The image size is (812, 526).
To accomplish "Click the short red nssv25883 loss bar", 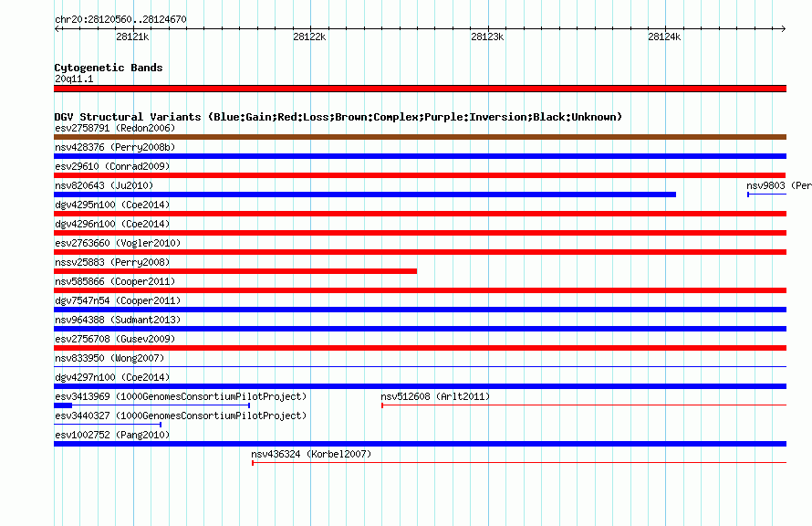I will point(235,271).
